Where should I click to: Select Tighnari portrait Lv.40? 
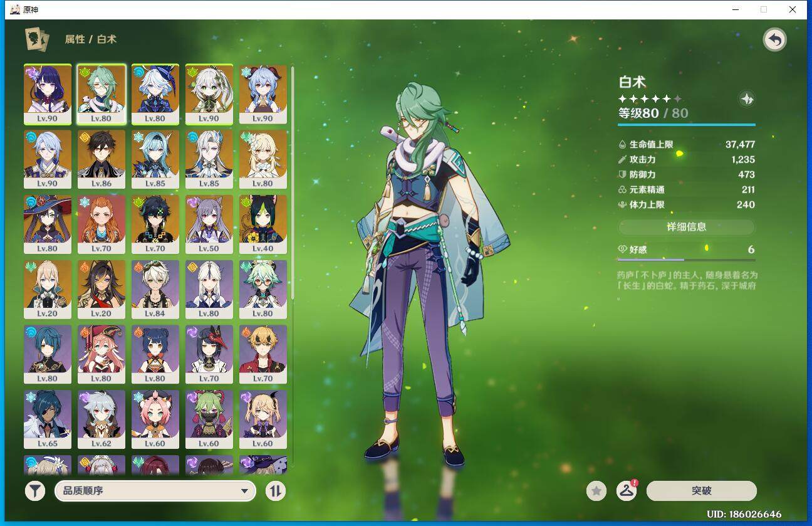click(263, 224)
